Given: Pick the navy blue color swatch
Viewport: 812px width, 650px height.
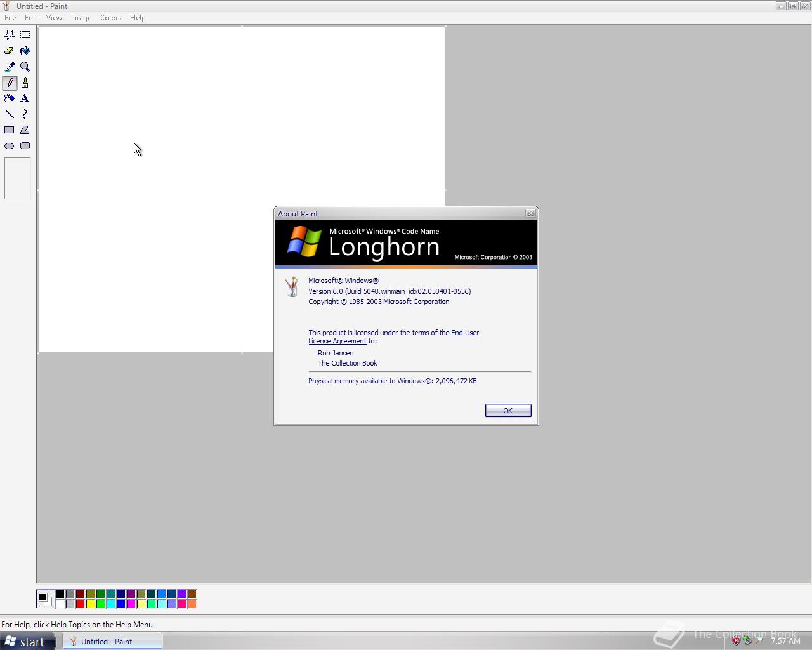Looking at the screenshot, I should pyautogui.click(x=121, y=594).
